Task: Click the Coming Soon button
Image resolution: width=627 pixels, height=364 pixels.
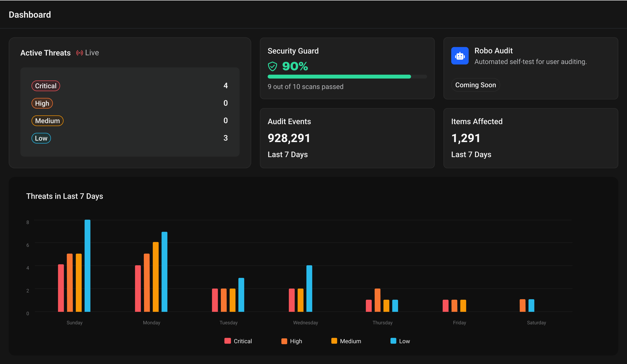Action: [x=475, y=85]
